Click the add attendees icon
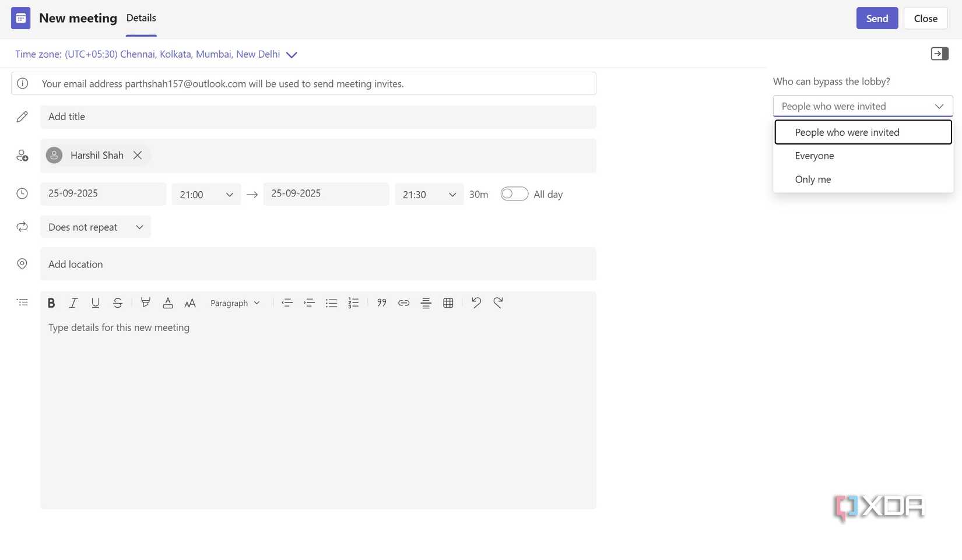Viewport: 962px width, 560px height. click(x=22, y=156)
